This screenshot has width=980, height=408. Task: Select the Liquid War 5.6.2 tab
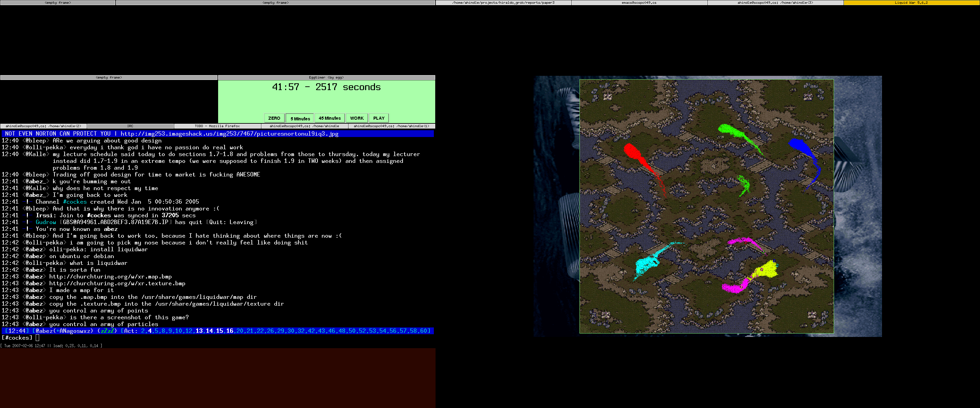(912, 3)
